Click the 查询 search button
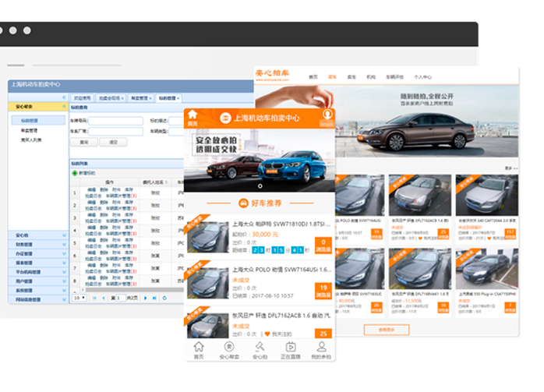This screenshot has height=392, width=544. pyautogui.click(x=83, y=142)
